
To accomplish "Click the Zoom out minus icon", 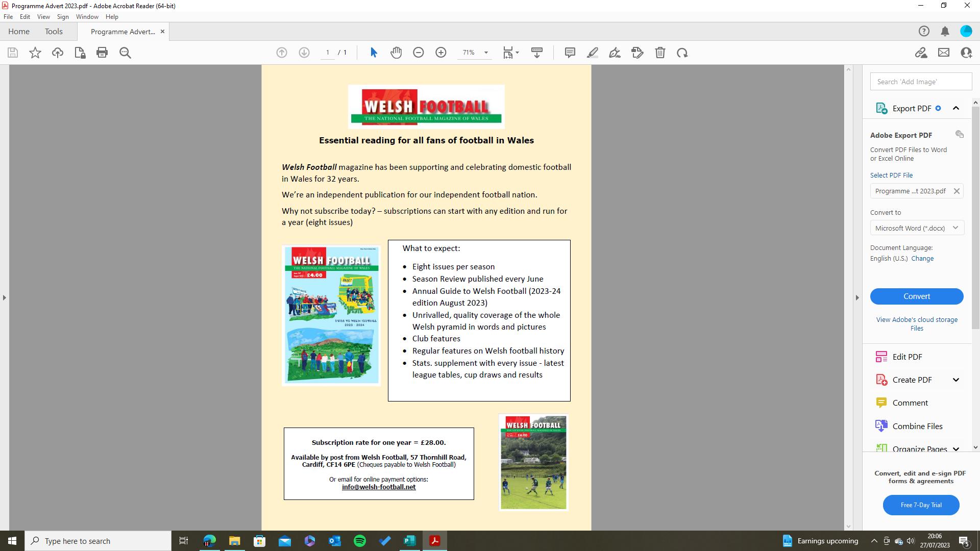I will (x=419, y=53).
